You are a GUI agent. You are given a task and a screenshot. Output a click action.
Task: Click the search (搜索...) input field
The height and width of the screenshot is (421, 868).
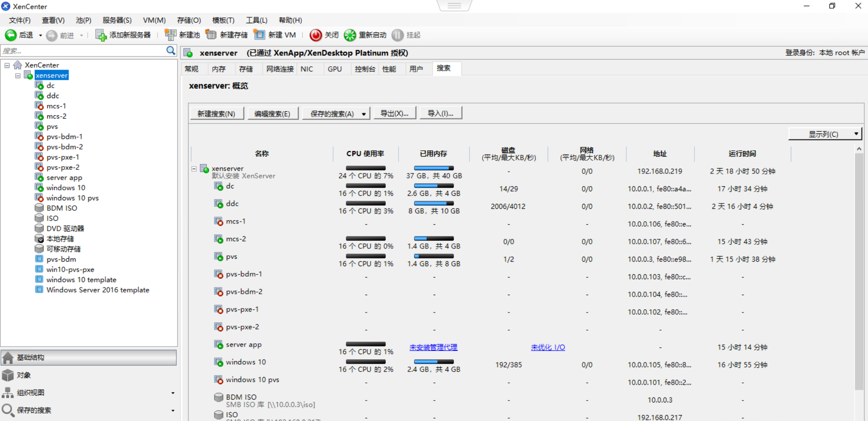pos(83,51)
